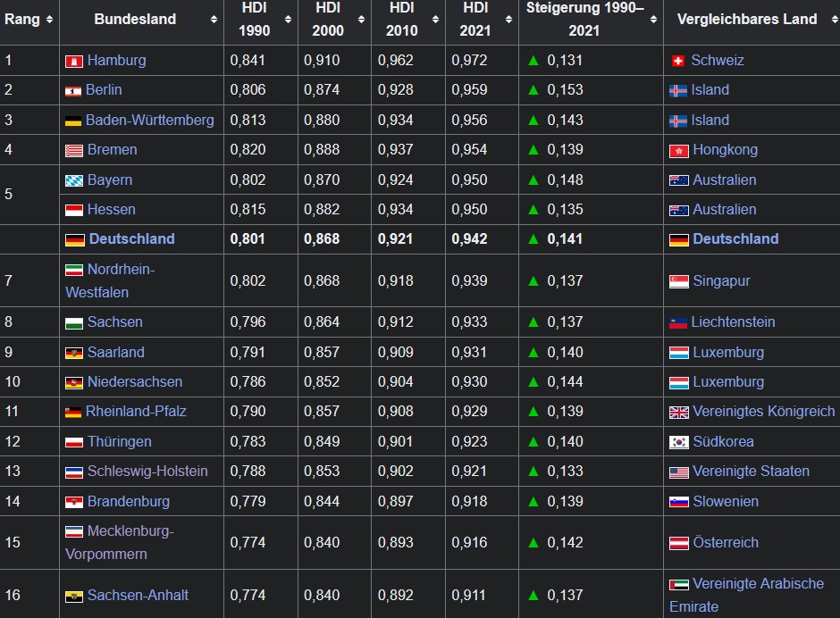Click the Vereinigte Arabische Emirate flag icon

(x=679, y=585)
